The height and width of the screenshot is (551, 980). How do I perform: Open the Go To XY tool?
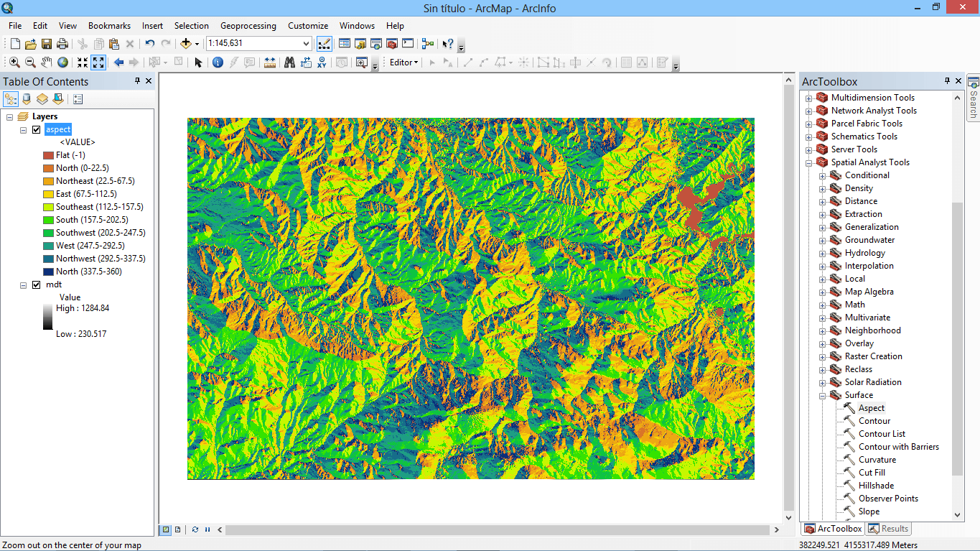[322, 62]
